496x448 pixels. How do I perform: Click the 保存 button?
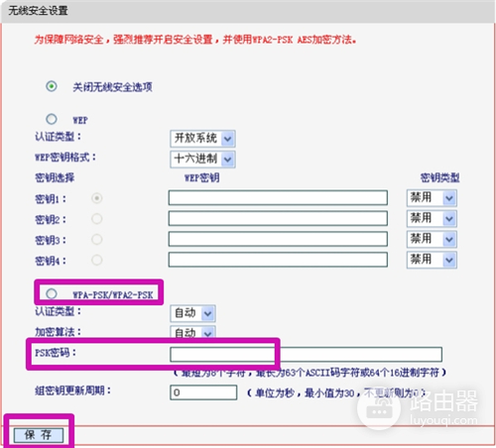[39, 435]
